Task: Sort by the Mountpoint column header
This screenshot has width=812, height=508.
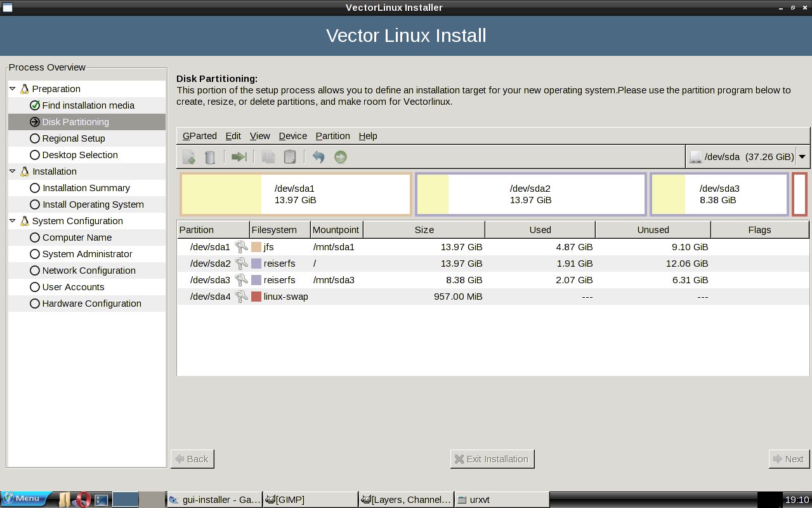Action: (x=336, y=230)
